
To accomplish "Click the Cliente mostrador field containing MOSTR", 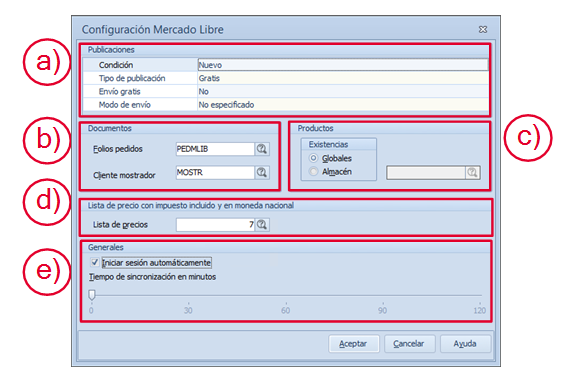I will 215,172.
